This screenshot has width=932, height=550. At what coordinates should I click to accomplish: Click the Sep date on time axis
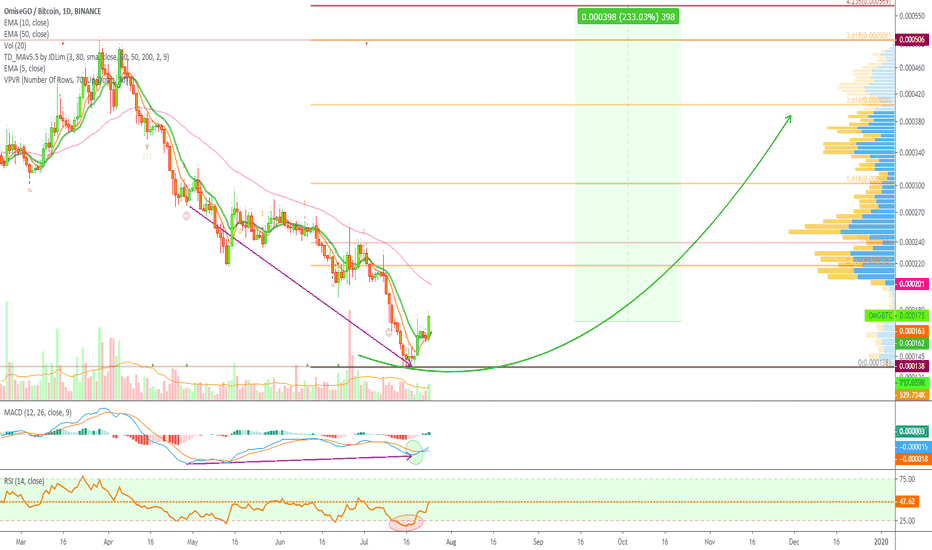(539, 542)
